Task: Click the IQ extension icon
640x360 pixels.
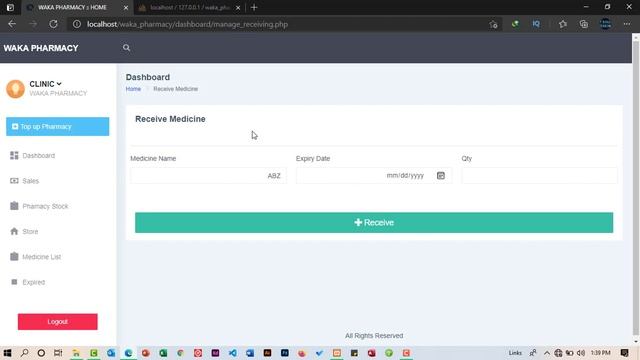Action: [x=536, y=24]
